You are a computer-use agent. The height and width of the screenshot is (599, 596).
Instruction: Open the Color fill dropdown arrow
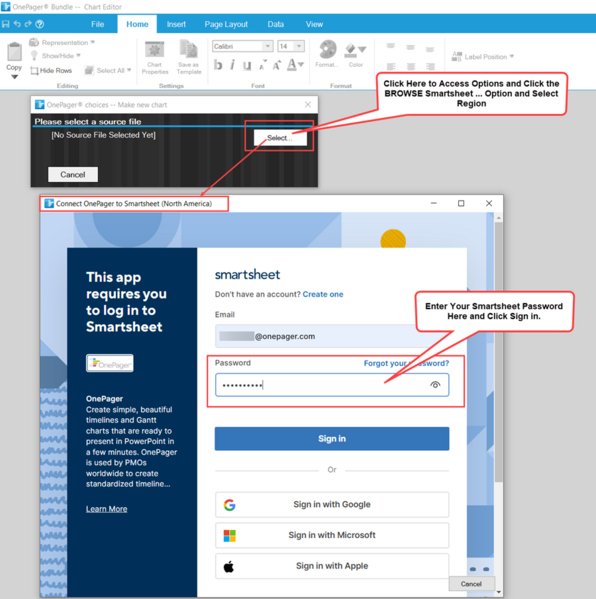pos(362,49)
